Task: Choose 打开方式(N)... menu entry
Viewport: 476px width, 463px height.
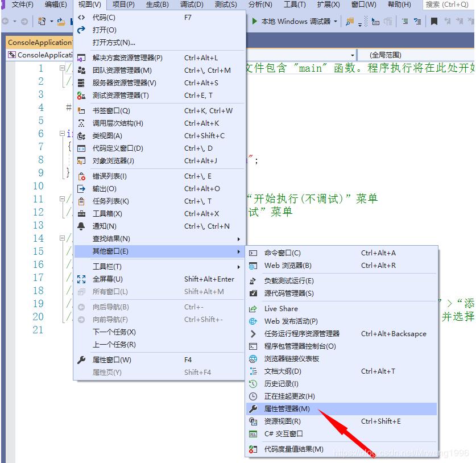Action: coord(159,43)
